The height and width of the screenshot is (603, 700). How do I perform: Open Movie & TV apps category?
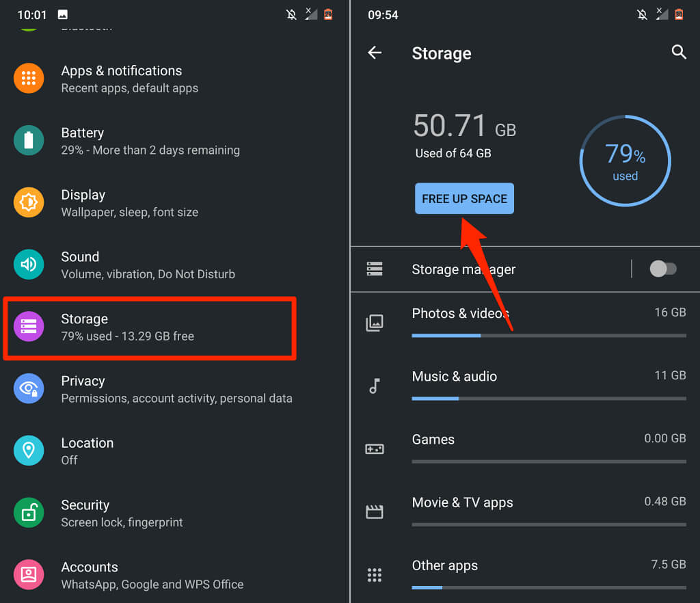(x=462, y=502)
